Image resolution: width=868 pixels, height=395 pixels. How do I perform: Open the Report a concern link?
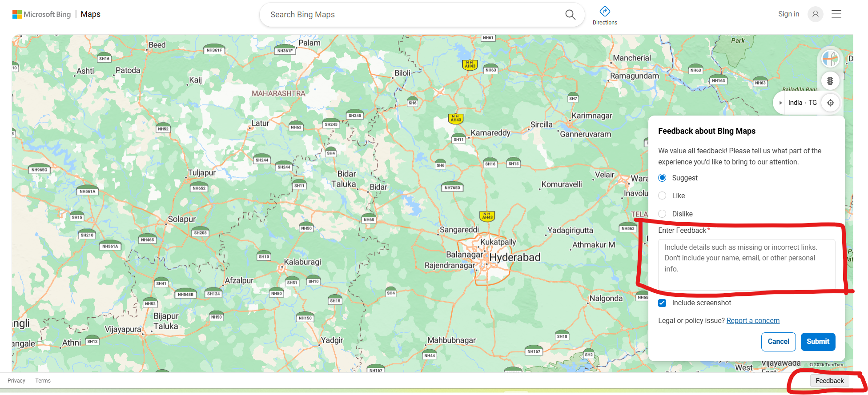coord(753,321)
